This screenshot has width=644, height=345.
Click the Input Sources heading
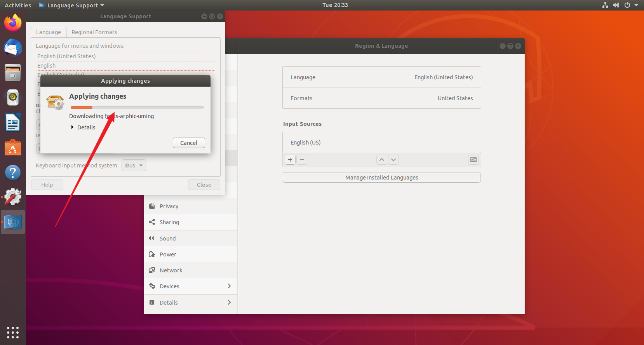302,124
